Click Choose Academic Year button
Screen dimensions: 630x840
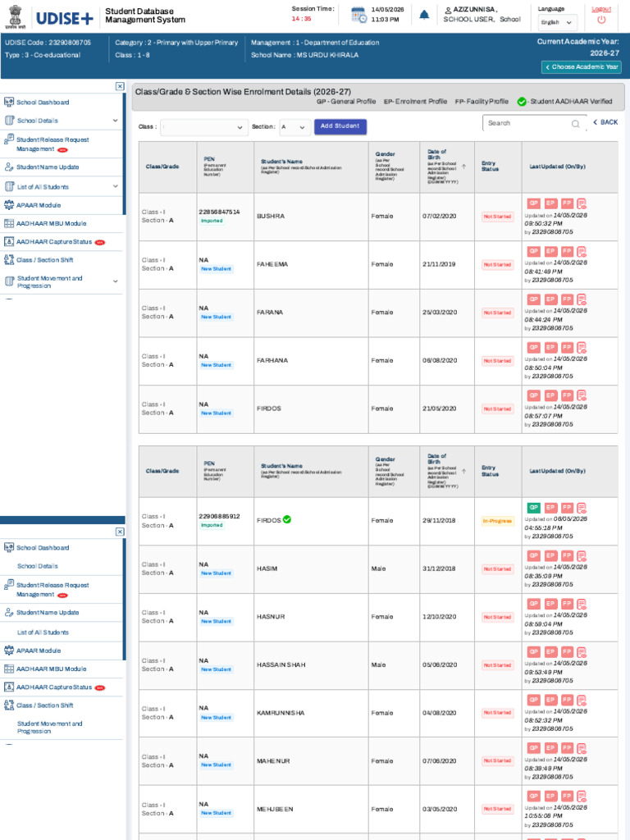tap(582, 67)
